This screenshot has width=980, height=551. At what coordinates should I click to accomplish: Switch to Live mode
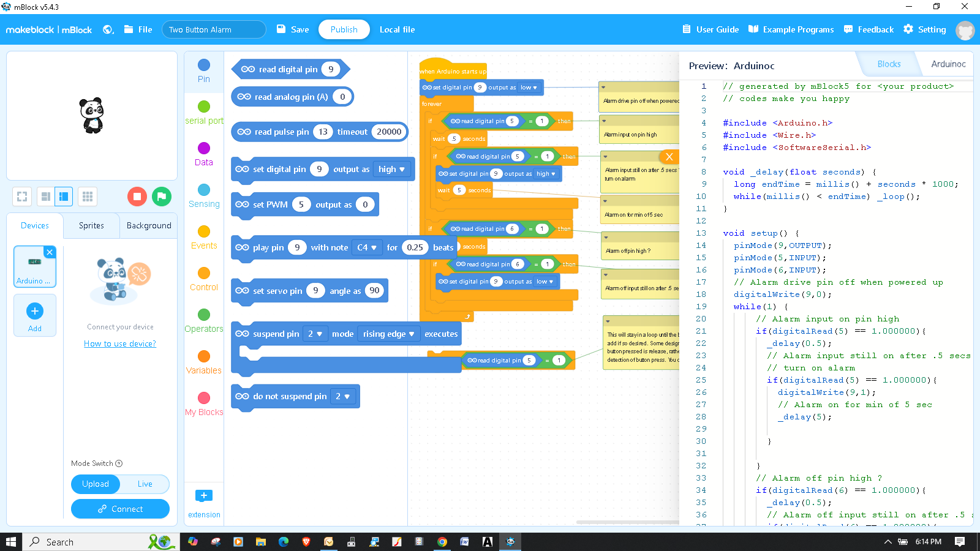(x=145, y=484)
